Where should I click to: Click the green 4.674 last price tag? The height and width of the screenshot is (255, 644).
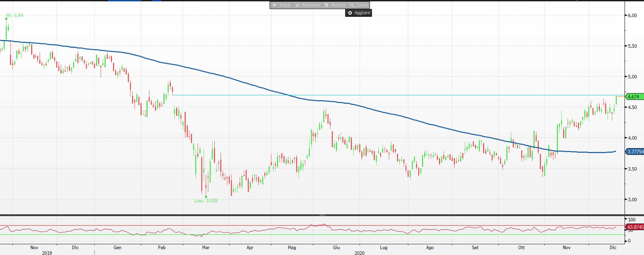pos(634,97)
